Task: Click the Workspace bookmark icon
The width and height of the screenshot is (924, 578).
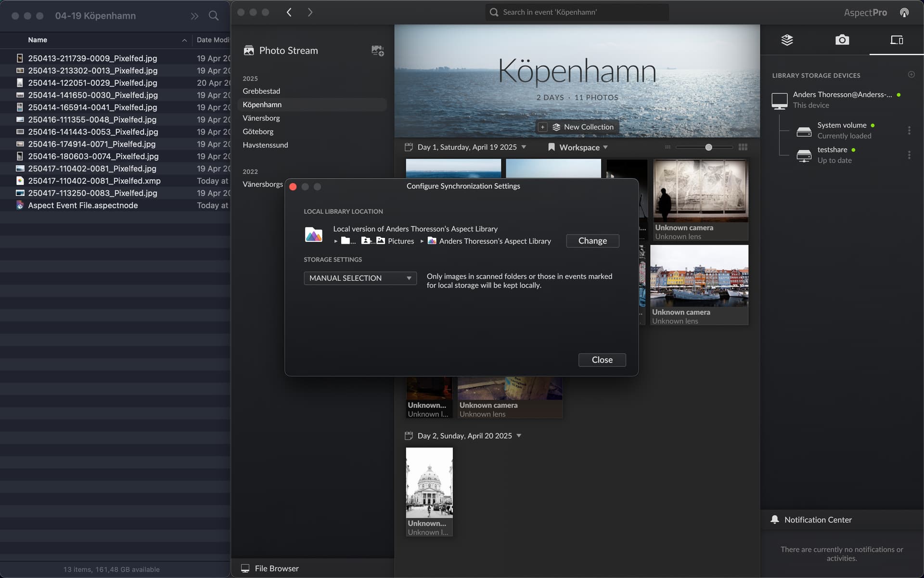Action: click(552, 147)
